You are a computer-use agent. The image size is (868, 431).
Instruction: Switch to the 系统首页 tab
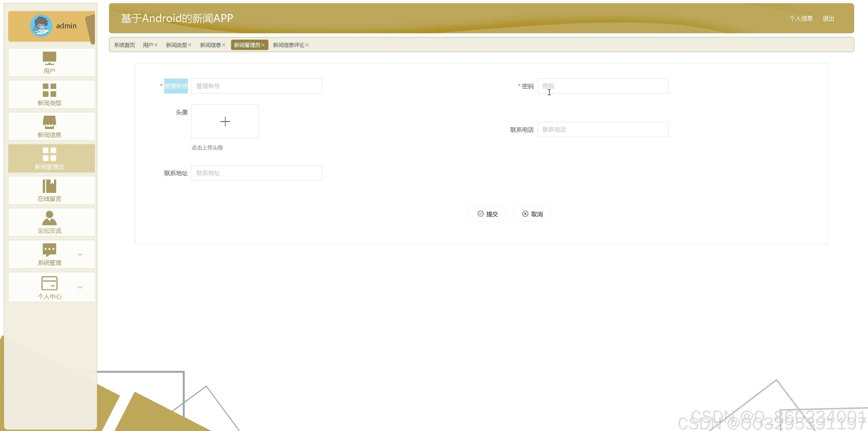pos(124,45)
